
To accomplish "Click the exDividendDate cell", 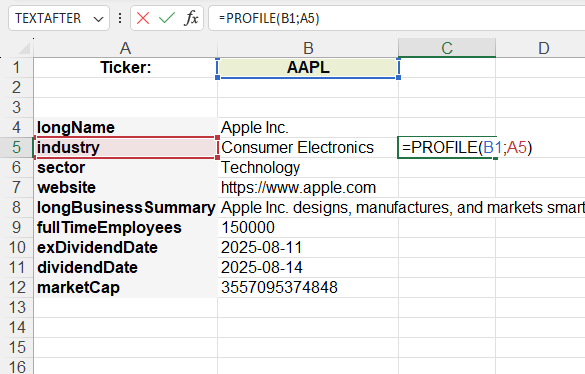I will point(125,247).
